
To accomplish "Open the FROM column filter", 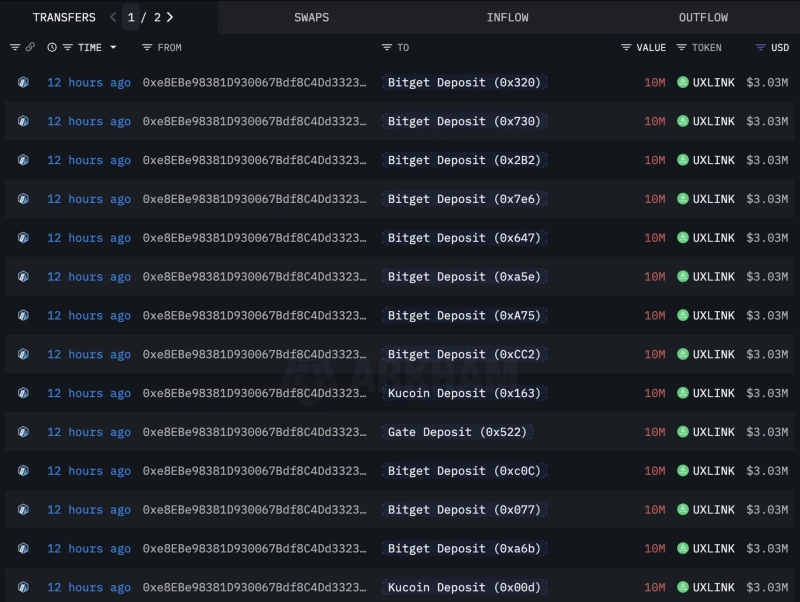I will 147,47.
